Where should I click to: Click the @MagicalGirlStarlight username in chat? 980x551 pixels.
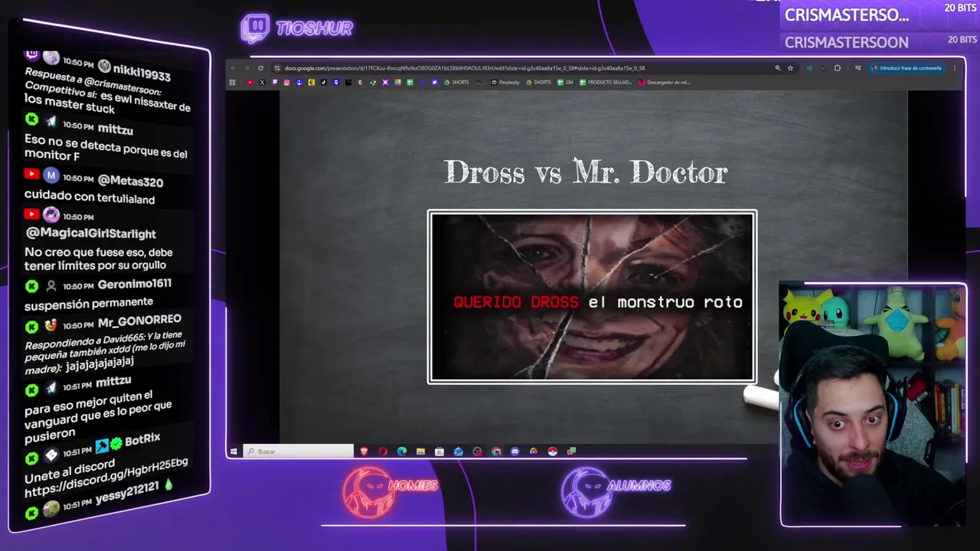[x=90, y=233]
